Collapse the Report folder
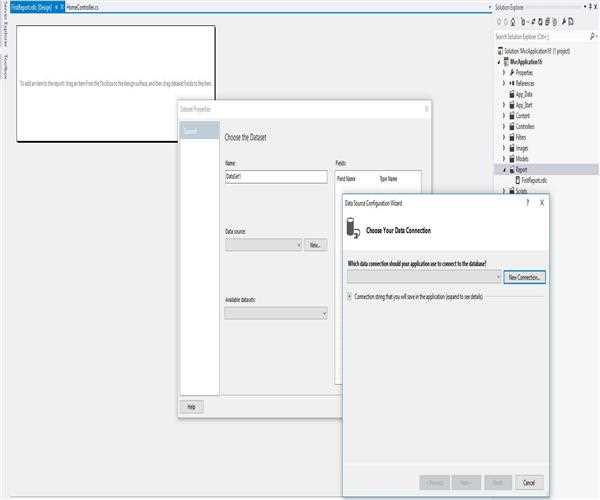The image size is (600, 500). (x=504, y=170)
